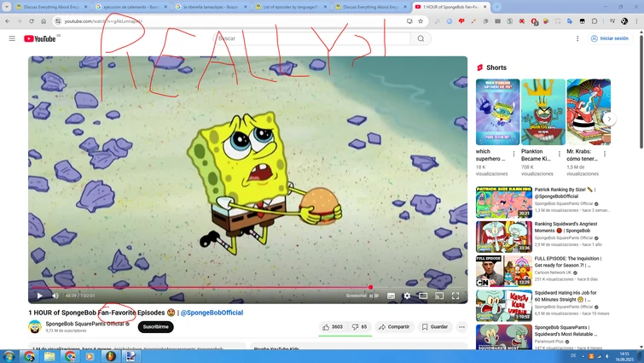Switch to 'la ribereña tamaulipas' tab
The image size is (644, 363).
(211, 7)
